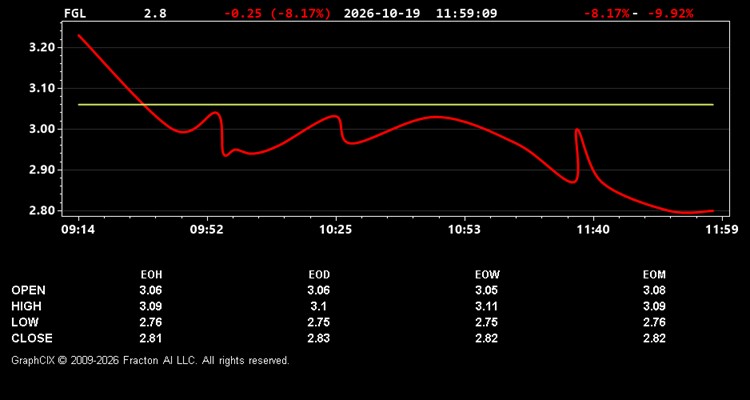Select the EOD column header
The height and width of the screenshot is (400, 750).
coord(319,275)
